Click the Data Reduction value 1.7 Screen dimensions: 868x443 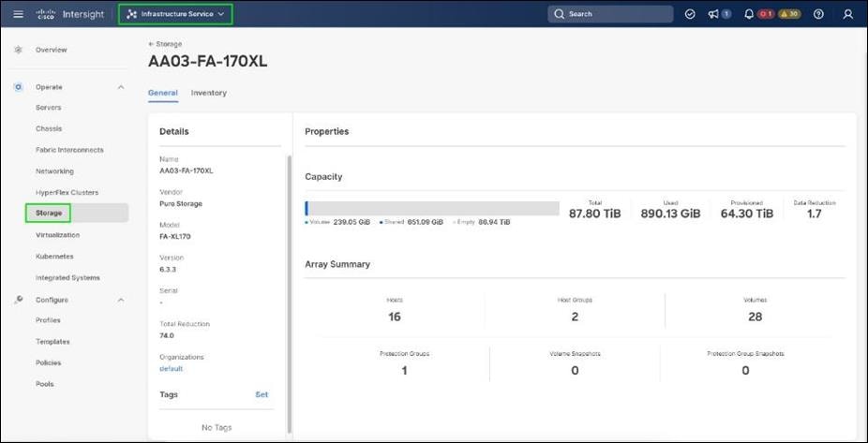pyautogui.click(x=815, y=214)
